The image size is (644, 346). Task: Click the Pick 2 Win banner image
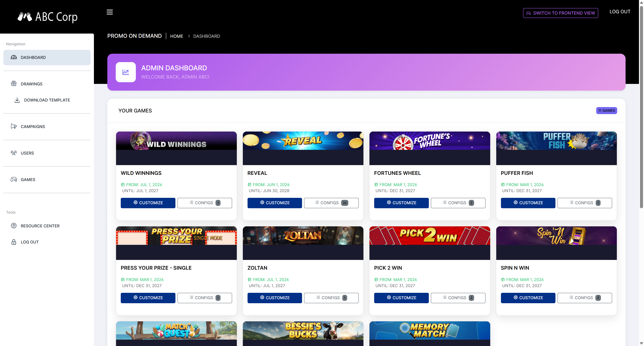point(430,236)
